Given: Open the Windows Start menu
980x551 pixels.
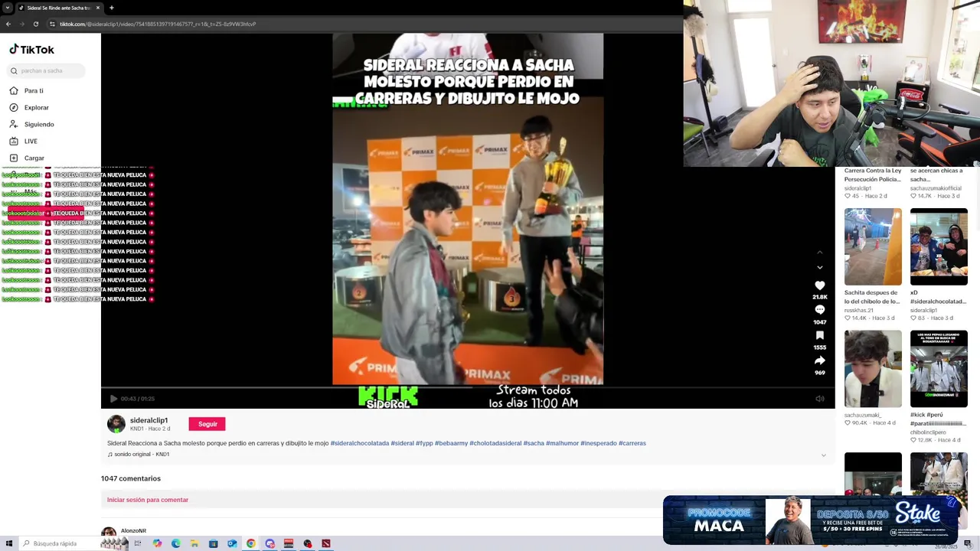Looking at the screenshot, I should pyautogui.click(x=8, y=543).
